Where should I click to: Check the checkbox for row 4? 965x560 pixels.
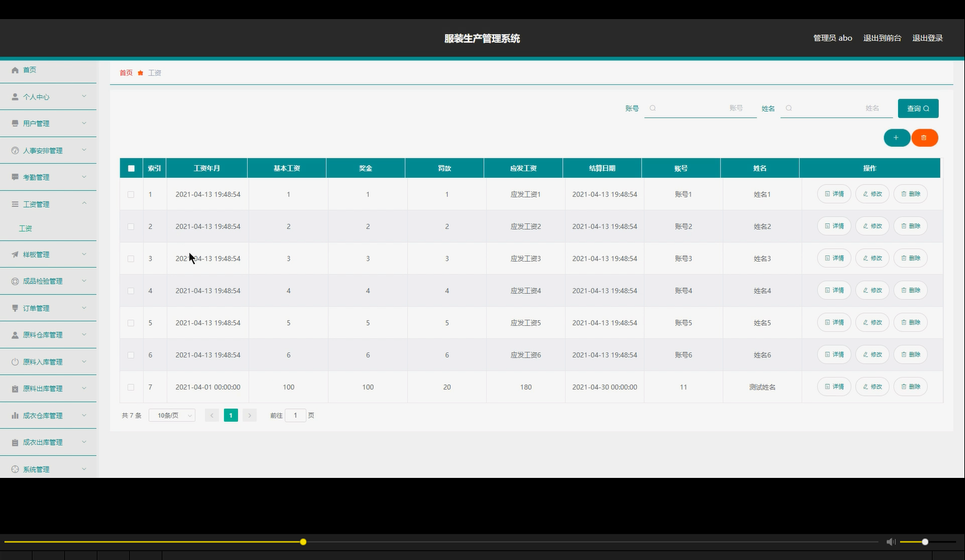tap(131, 291)
